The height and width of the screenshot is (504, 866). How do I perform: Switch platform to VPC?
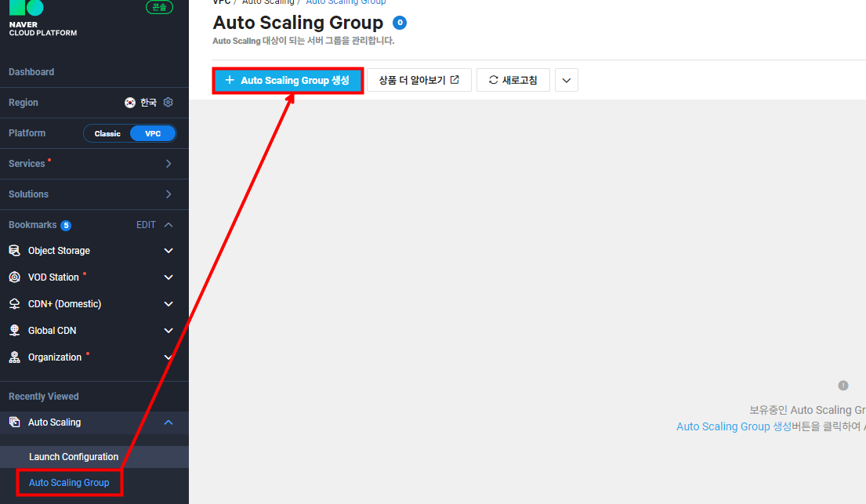tap(153, 133)
